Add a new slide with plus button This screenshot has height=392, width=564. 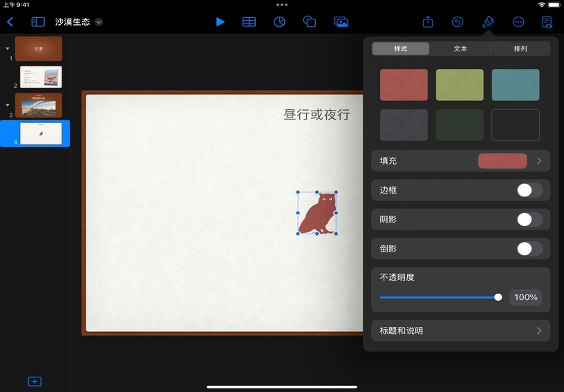(x=35, y=382)
